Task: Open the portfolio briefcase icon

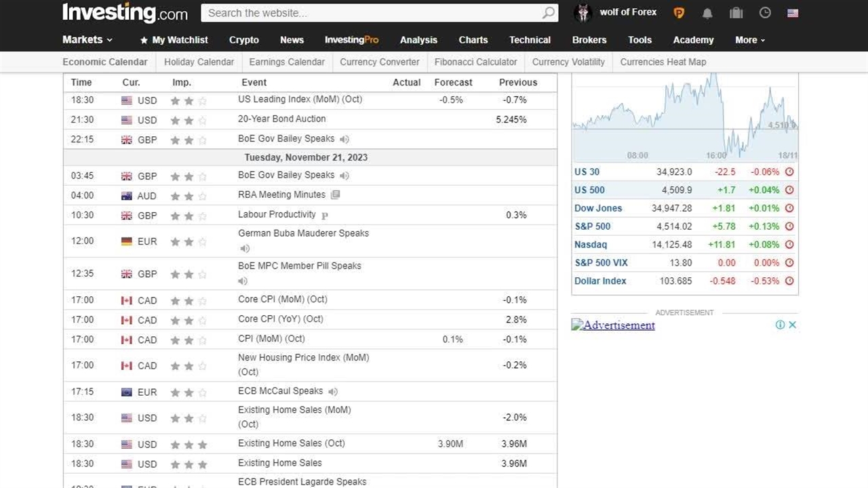Action: tap(736, 13)
